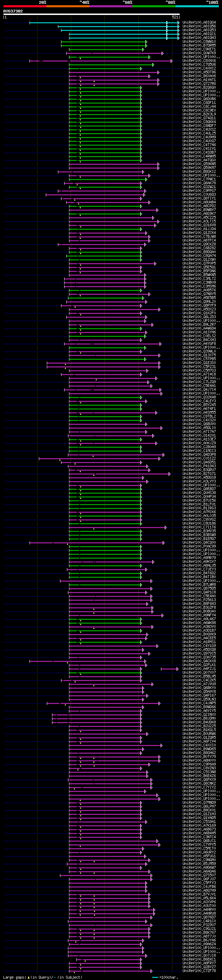Screen dimensions: 222x980
Task: Open hit UniRef100_A8IQG4
Action: click(x=199, y=23)
